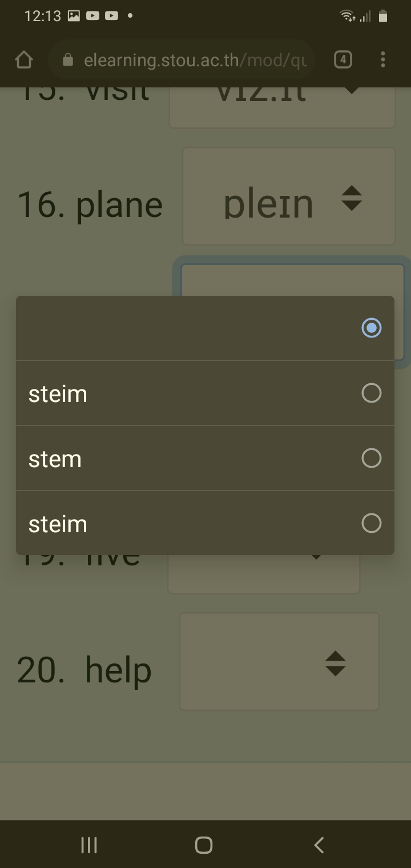
Task: Tap the screenshot notification icon
Action: 73,15
